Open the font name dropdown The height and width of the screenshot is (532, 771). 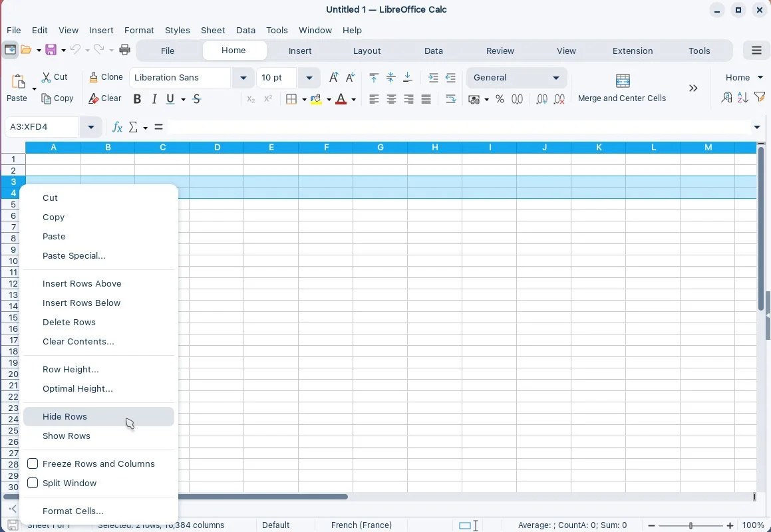[242, 77]
